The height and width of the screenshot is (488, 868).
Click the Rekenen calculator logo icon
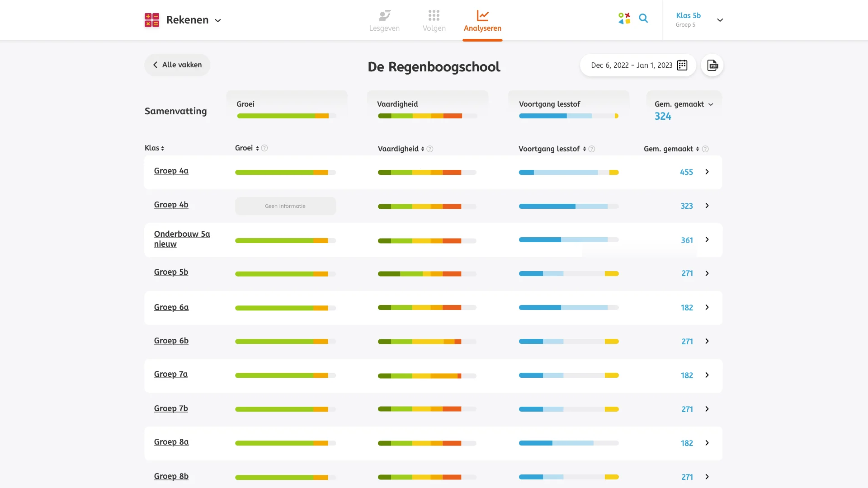(x=152, y=20)
